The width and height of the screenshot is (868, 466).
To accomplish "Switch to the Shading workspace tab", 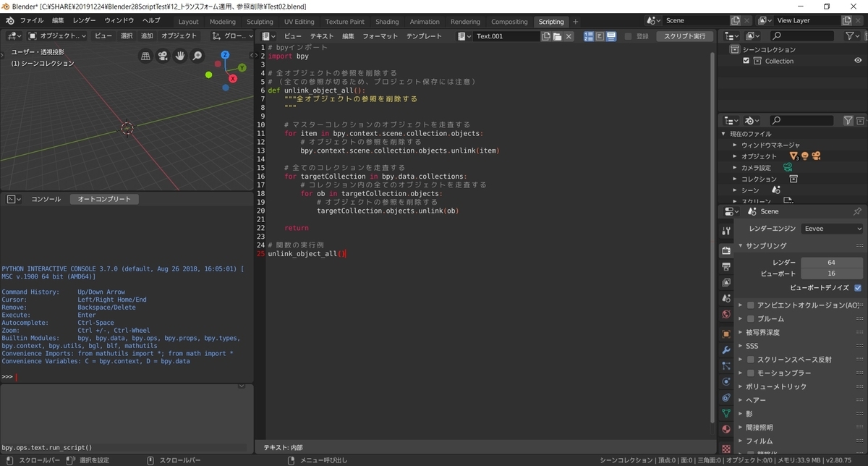I will tap(387, 22).
